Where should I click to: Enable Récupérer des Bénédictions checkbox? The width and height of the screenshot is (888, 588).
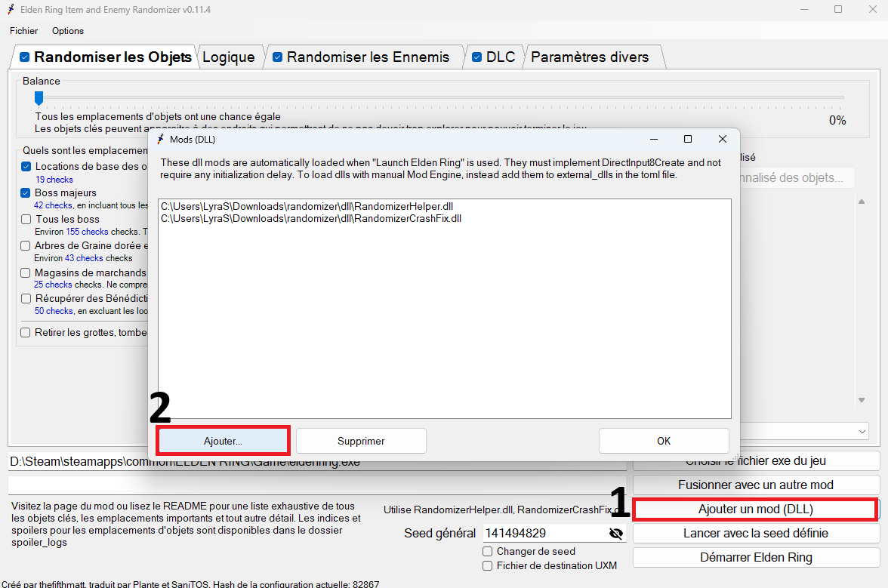pyautogui.click(x=26, y=298)
